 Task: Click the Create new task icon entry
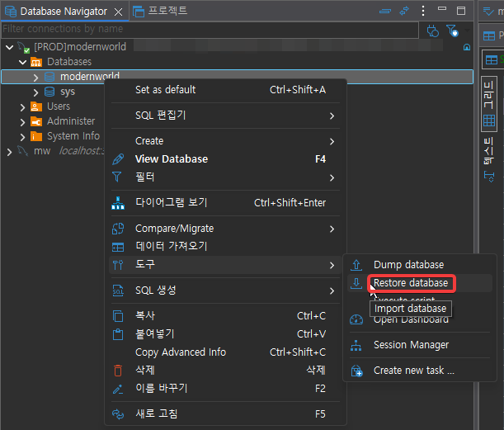tap(356, 371)
